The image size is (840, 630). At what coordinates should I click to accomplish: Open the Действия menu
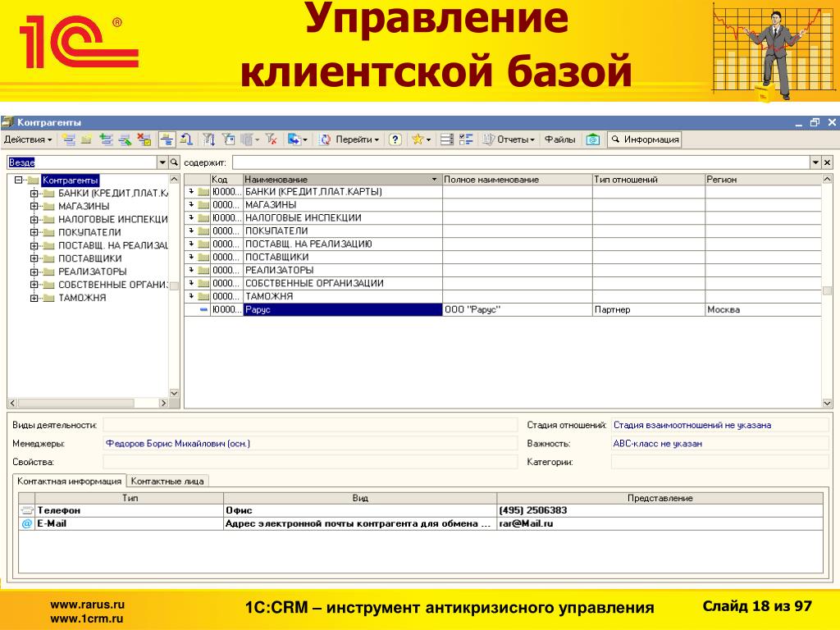pyautogui.click(x=28, y=139)
